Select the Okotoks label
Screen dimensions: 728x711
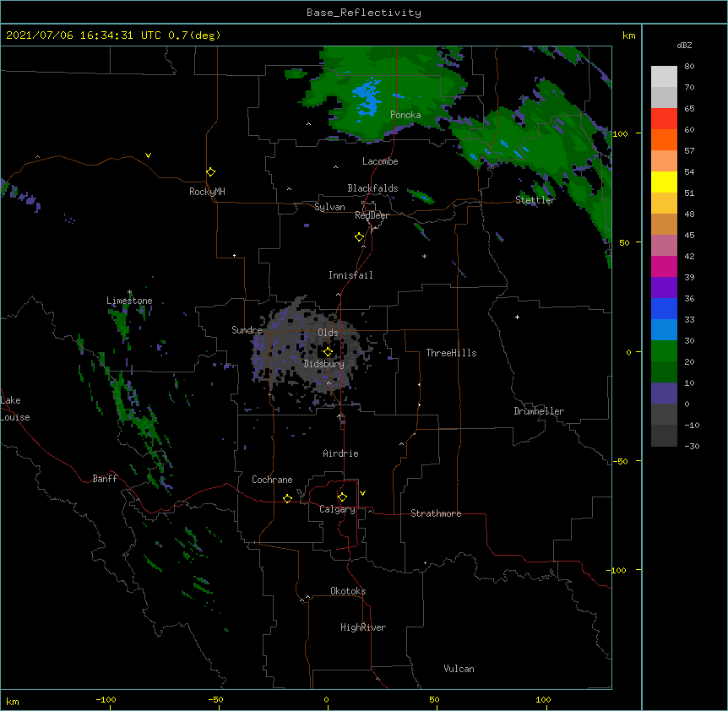pos(348,591)
